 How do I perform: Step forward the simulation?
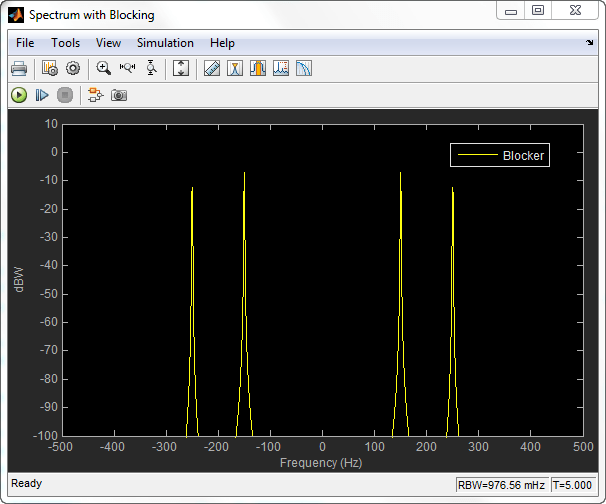tap(42, 95)
